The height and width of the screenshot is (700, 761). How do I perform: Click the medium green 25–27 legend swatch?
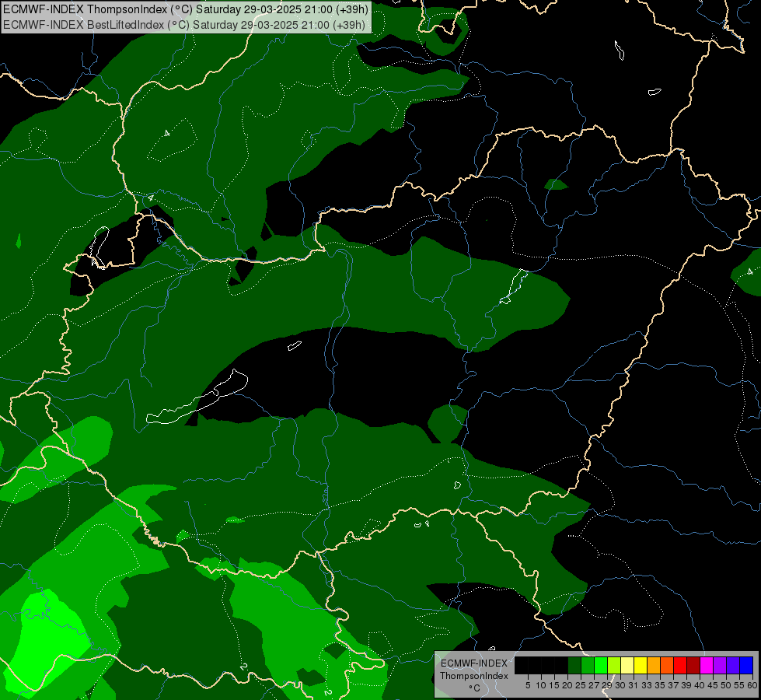tap(588, 665)
